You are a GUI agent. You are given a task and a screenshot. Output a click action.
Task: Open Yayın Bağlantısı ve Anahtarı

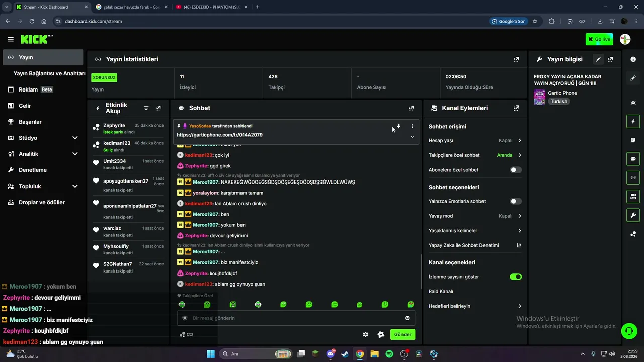pyautogui.click(x=49, y=73)
